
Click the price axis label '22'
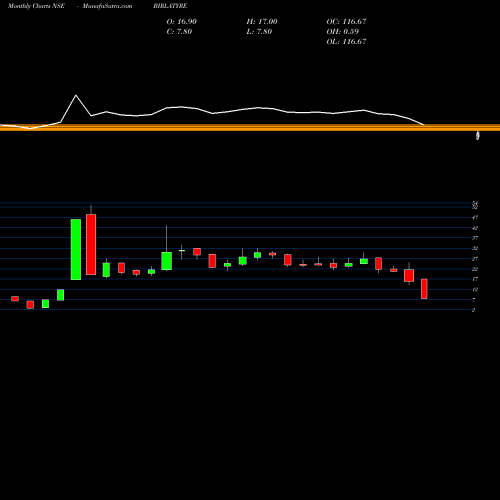(x=475, y=269)
